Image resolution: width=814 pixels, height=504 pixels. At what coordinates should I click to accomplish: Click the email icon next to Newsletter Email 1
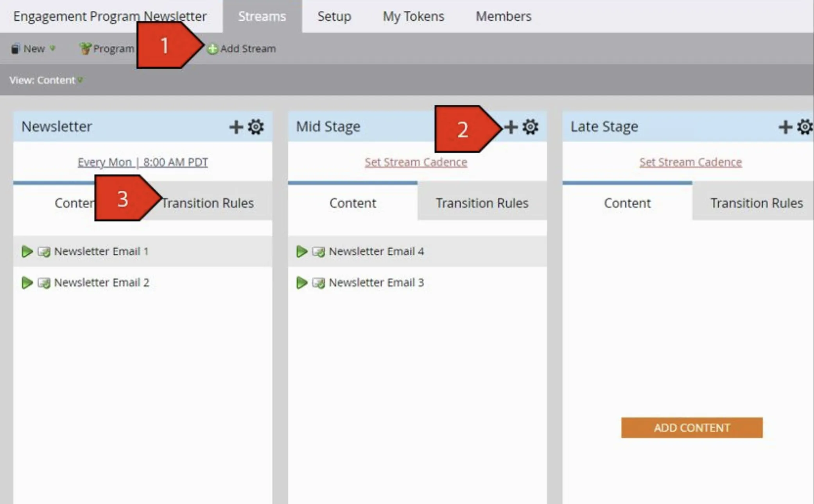pyautogui.click(x=44, y=252)
